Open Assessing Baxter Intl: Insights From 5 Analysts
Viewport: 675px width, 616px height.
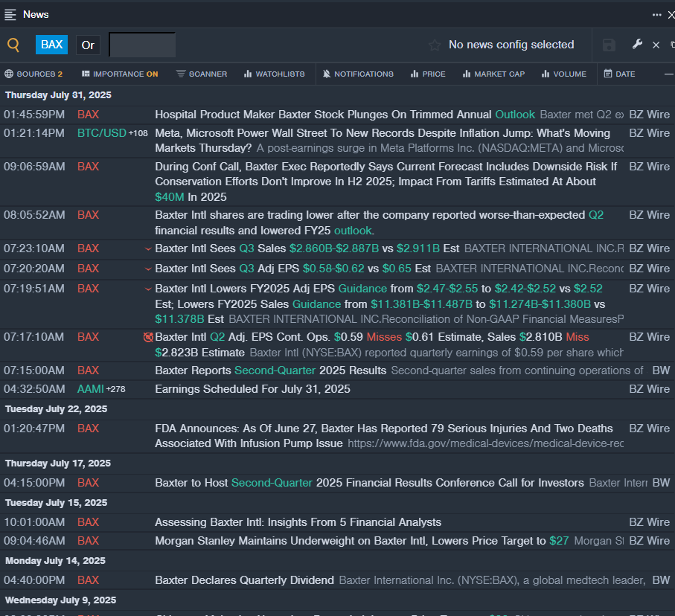(298, 522)
